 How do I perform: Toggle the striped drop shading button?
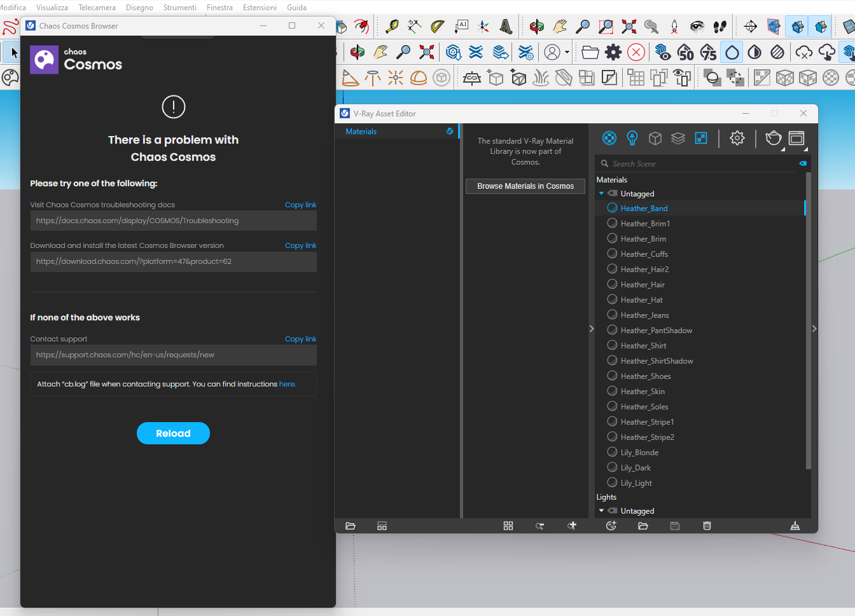coord(777,52)
